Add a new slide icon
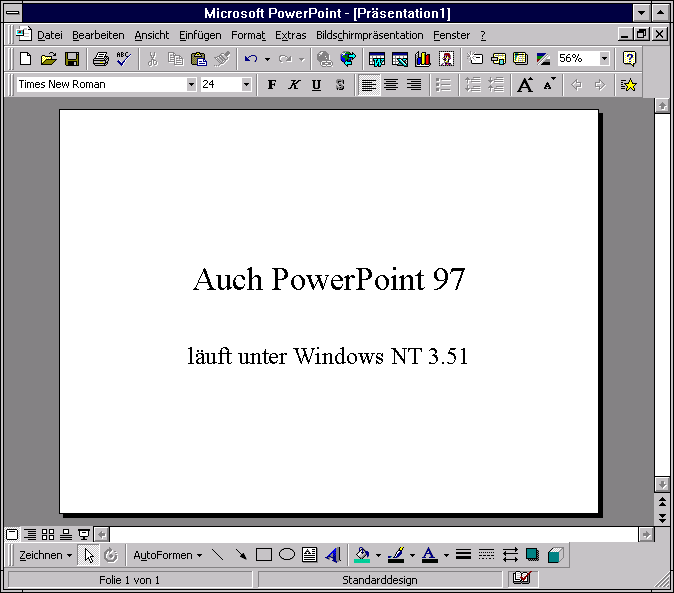Image resolution: width=674 pixels, height=593 pixels. [x=475, y=59]
